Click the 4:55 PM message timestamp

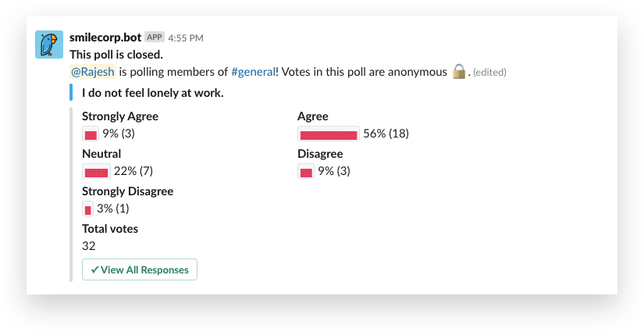tap(186, 37)
